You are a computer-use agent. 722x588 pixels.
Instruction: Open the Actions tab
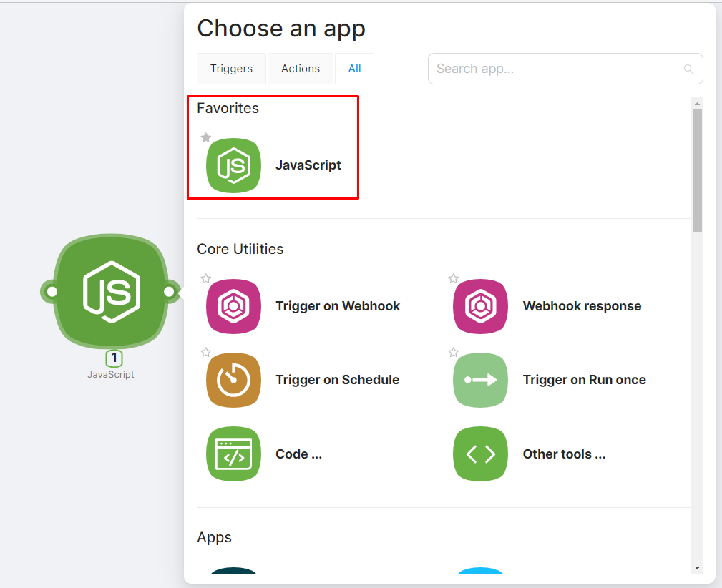tap(301, 69)
